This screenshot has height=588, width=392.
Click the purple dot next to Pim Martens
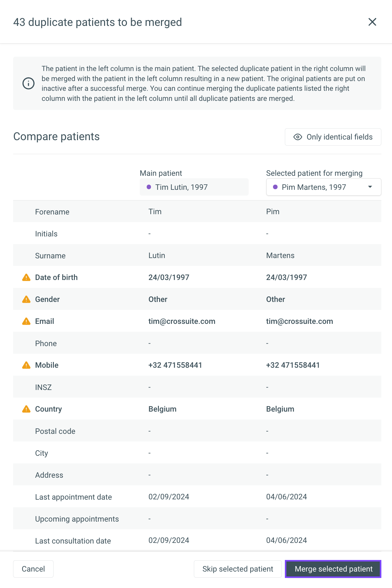click(x=275, y=187)
